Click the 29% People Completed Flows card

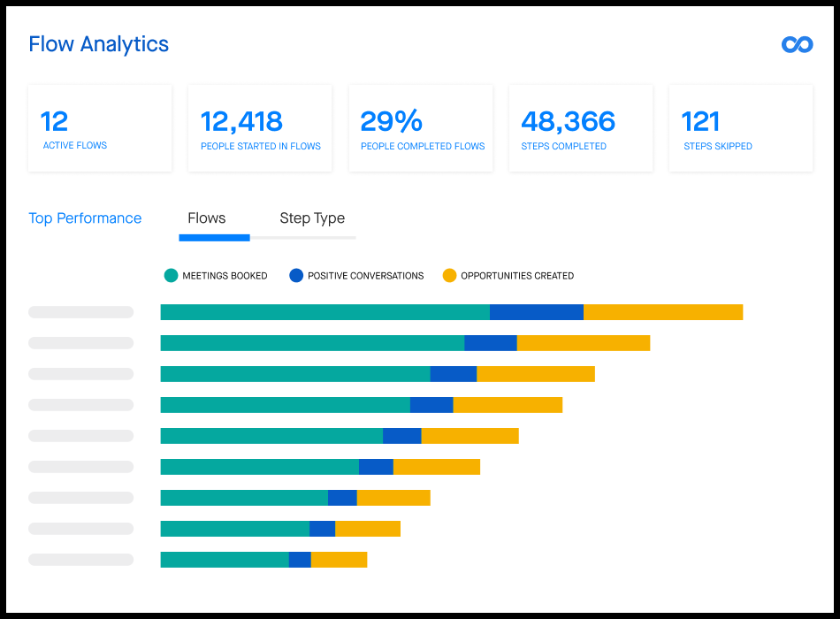pos(421,127)
